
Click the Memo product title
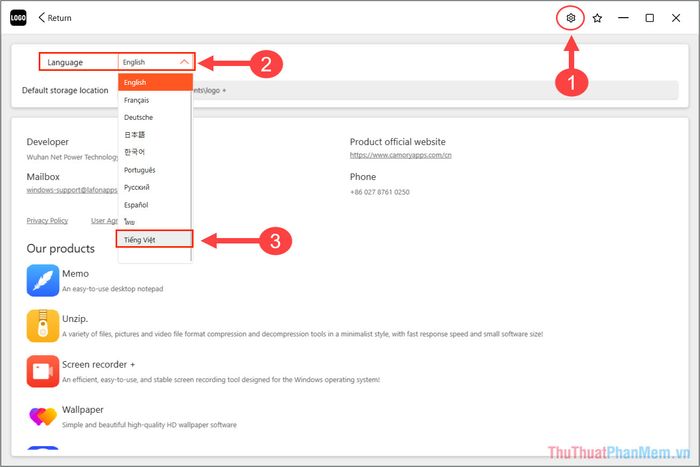click(x=75, y=274)
